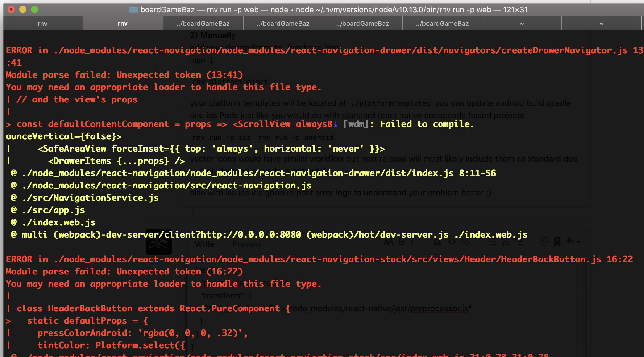Switch to the Write tab
This screenshot has height=357, width=644.
[x=204, y=244]
